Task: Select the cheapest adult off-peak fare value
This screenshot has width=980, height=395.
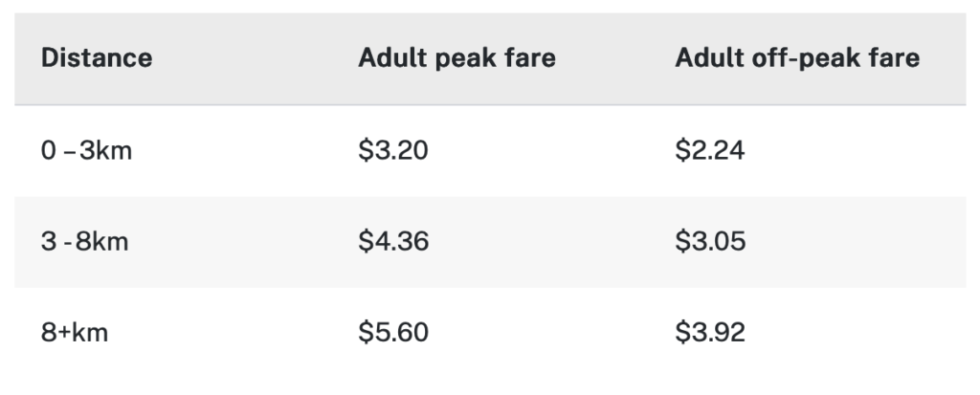Action: [x=710, y=151]
